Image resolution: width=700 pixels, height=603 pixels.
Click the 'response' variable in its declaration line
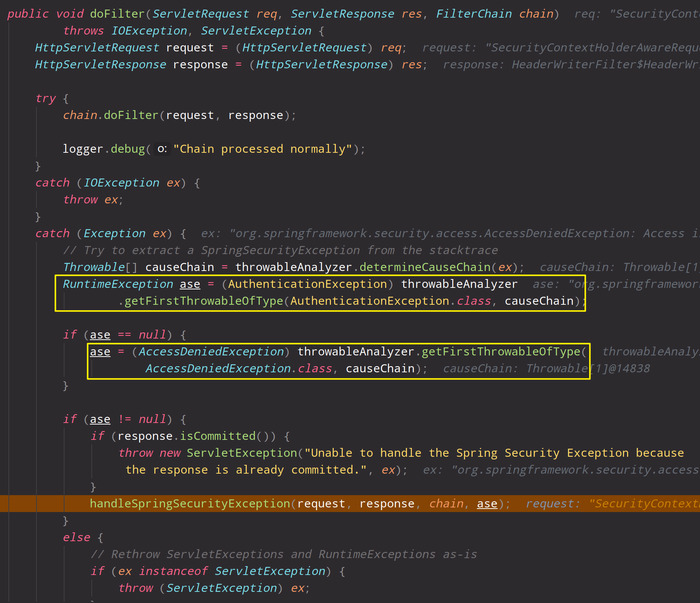click(x=200, y=64)
